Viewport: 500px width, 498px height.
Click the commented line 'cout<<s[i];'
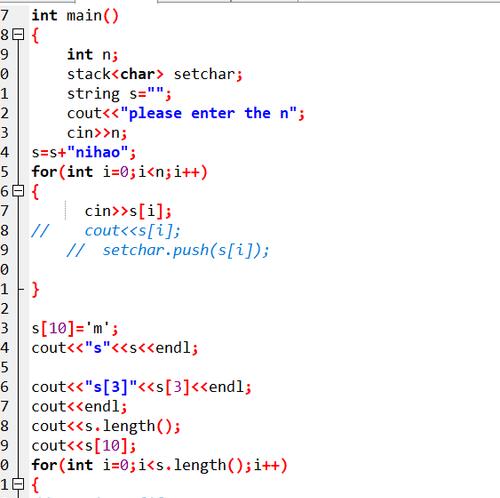(106, 231)
